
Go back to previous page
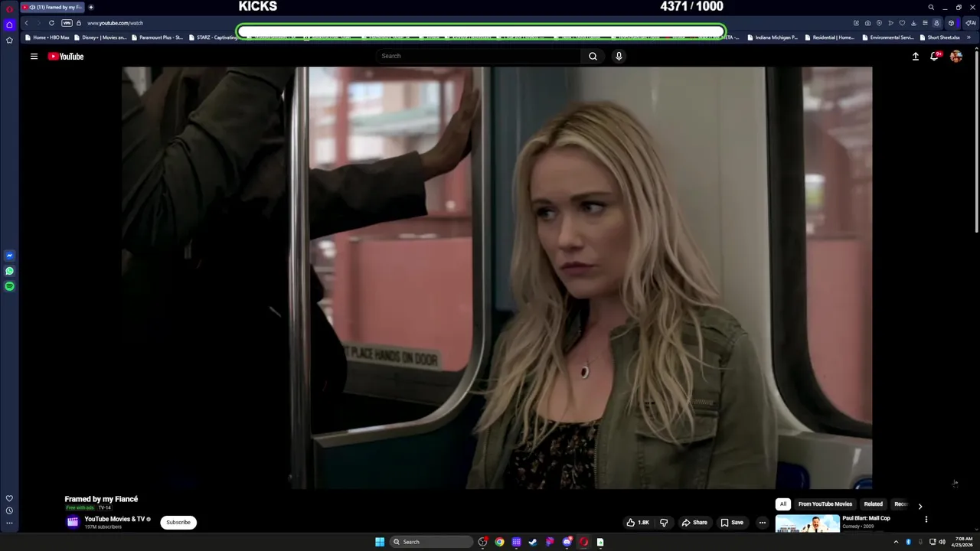pos(26,23)
